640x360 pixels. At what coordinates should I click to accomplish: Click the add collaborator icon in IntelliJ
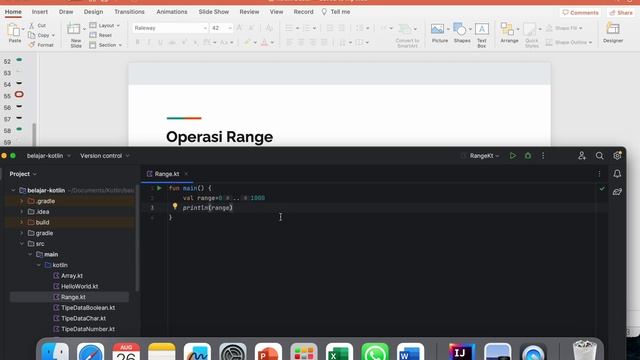tap(582, 156)
